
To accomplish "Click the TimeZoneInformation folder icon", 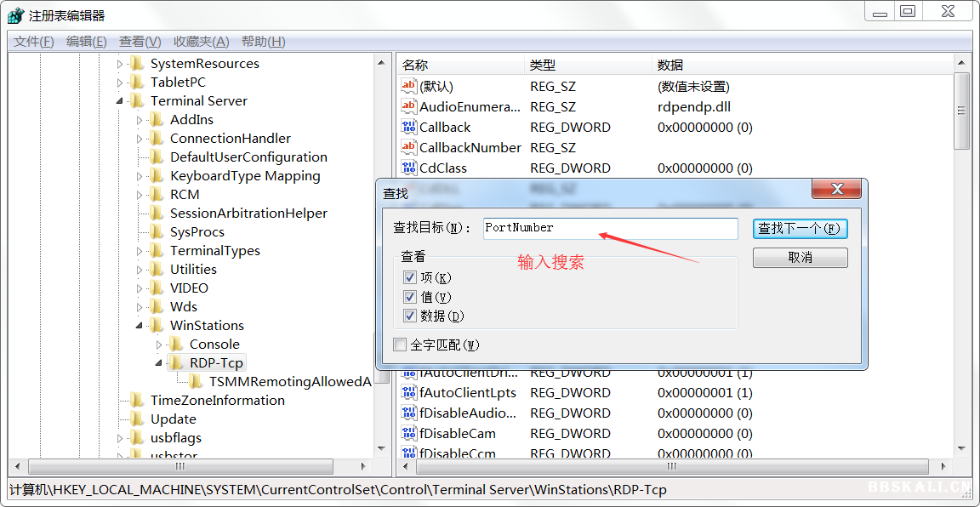I will point(138,401).
